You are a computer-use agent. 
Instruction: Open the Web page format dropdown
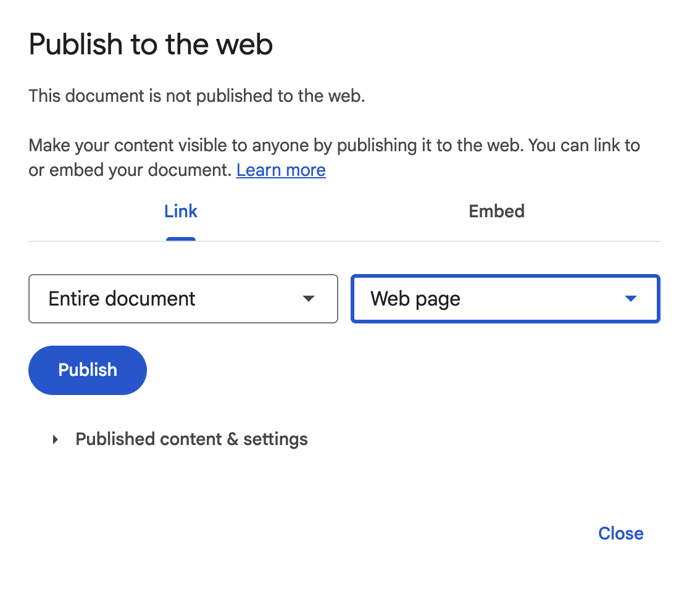pos(506,299)
